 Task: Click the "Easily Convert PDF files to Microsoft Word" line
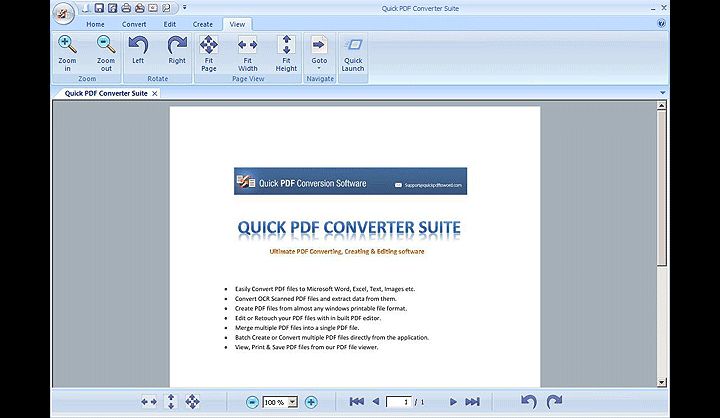(x=325, y=289)
